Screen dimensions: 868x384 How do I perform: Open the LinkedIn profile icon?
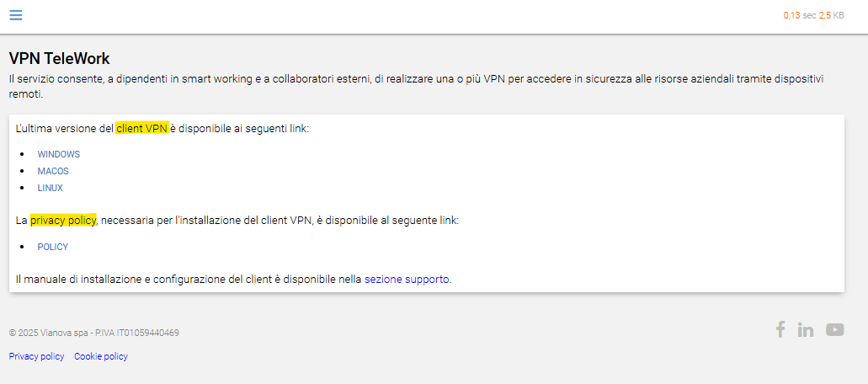806,330
